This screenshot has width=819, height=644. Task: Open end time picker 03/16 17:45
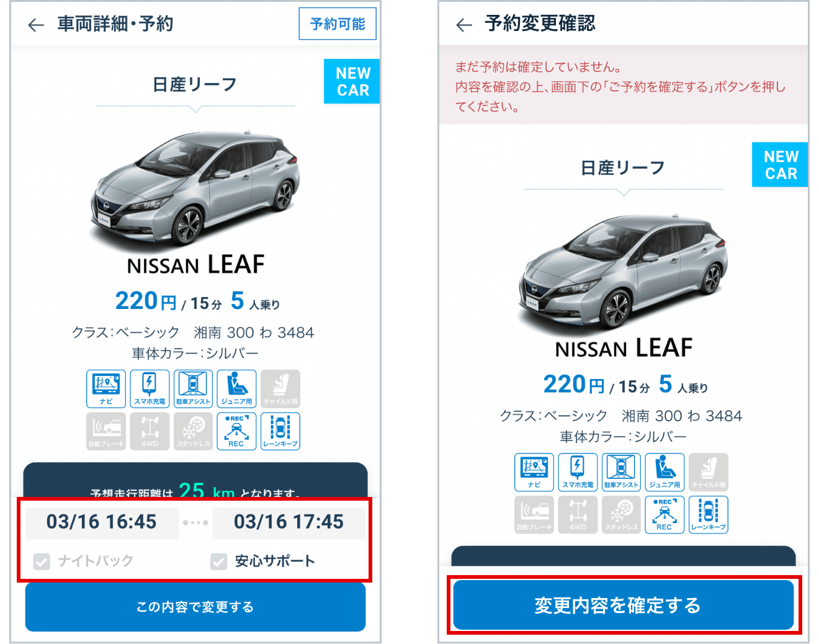[289, 522]
